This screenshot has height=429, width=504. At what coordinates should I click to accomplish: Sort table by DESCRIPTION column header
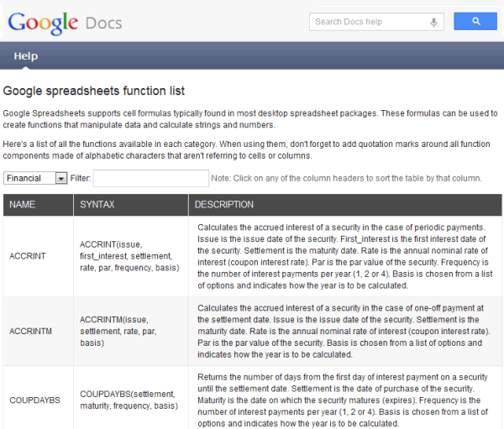pyautogui.click(x=345, y=205)
